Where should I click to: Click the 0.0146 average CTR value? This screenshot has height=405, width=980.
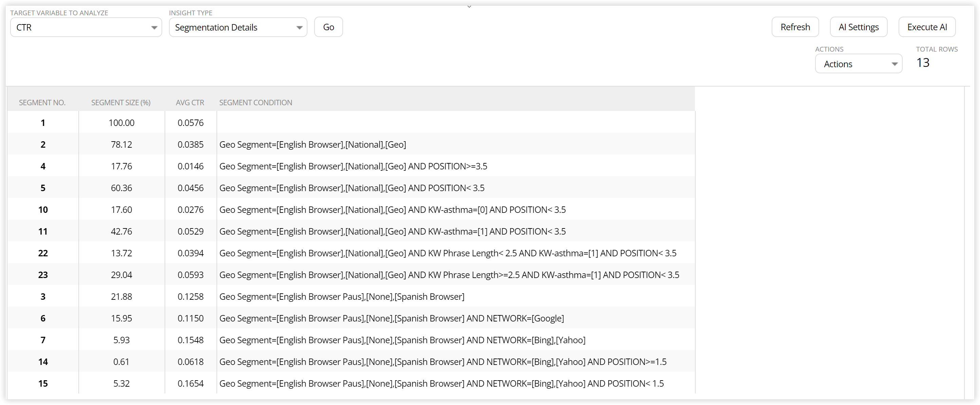tap(191, 166)
